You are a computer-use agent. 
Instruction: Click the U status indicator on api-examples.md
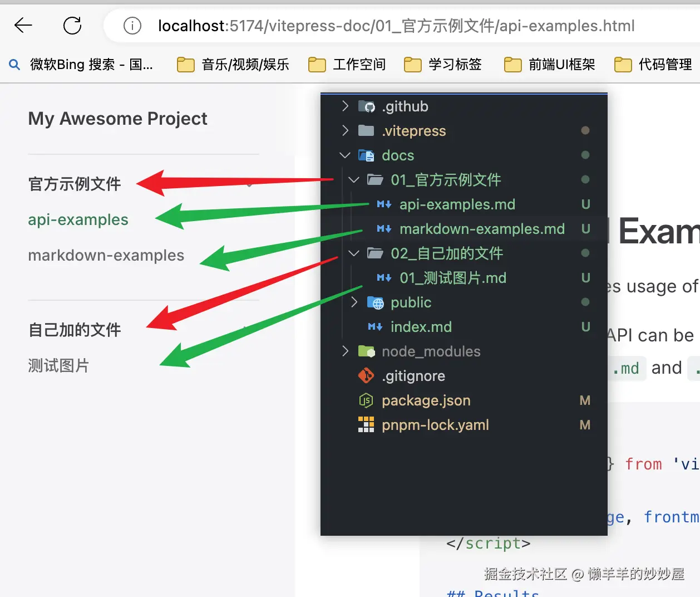[x=585, y=204]
